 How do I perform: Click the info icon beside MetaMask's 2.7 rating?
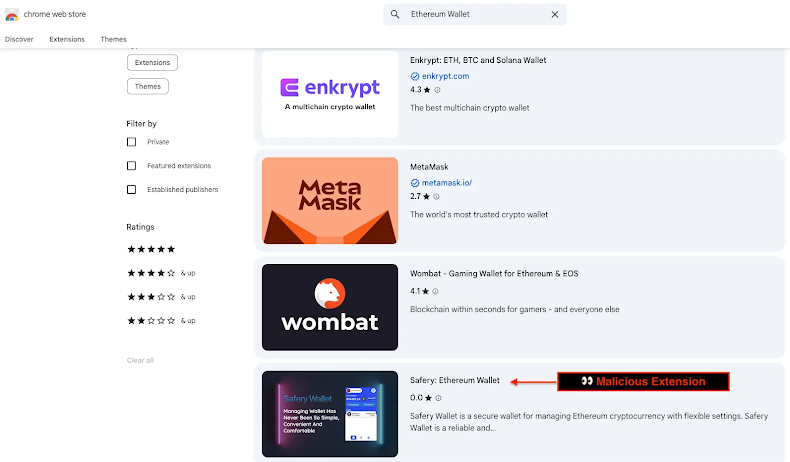[x=438, y=197]
